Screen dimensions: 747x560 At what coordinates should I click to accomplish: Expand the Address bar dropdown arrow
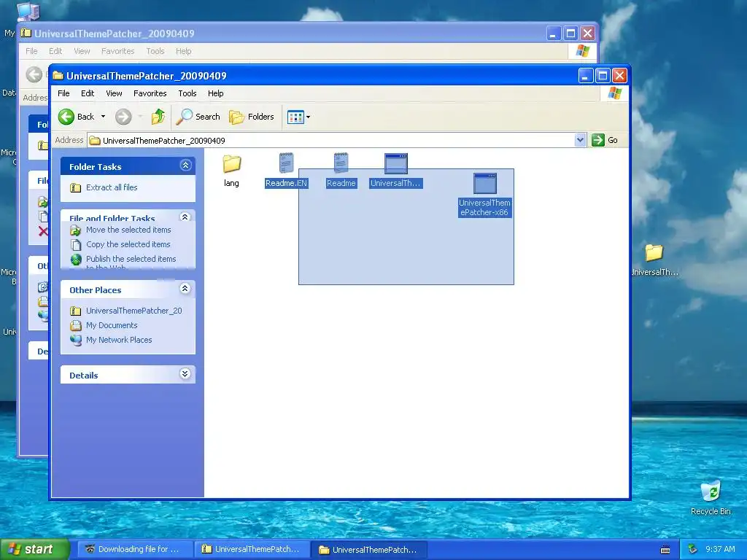click(x=580, y=140)
